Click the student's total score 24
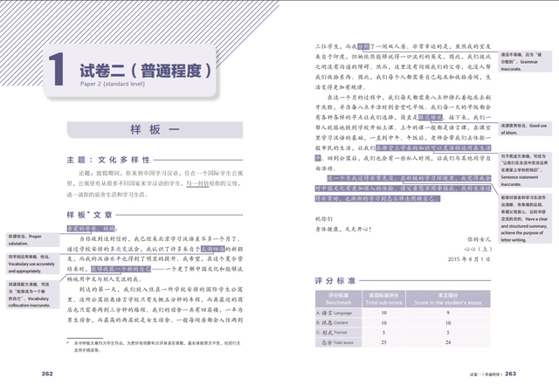The image size is (559, 392). point(448,342)
